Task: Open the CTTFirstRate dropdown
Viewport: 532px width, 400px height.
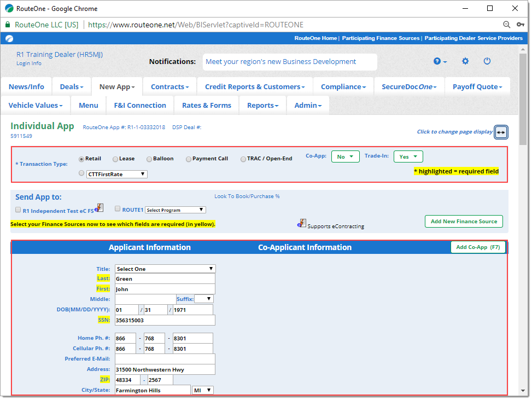Action: pyautogui.click(x=116, y=174)
